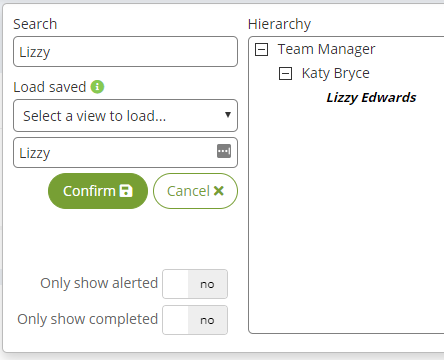
Task: Click the green info icon beside Load saved
Action: point(97,87)
